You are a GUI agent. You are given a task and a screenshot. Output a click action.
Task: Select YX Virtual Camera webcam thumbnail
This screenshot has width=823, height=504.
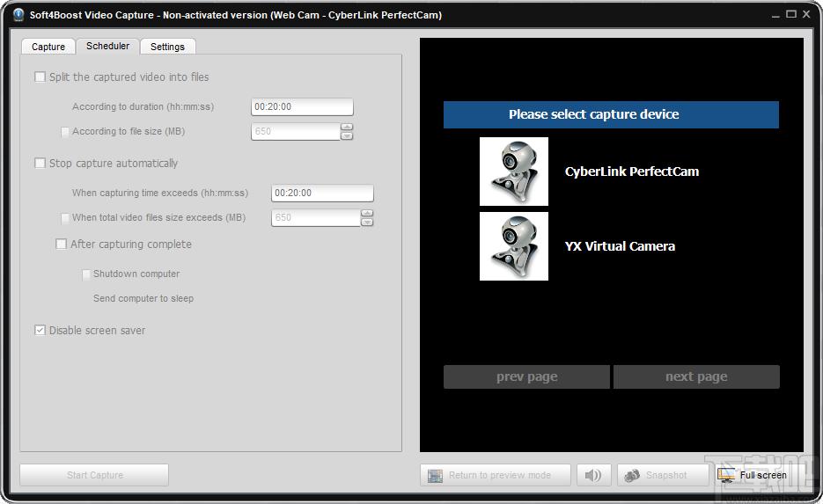pyautogui.click(x=514, y=246)
